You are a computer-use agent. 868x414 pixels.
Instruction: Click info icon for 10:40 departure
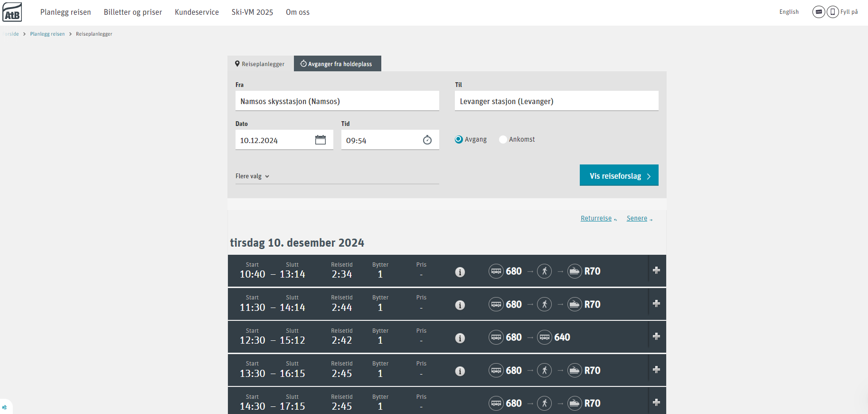pyautogui.click(x=460, y=272)
